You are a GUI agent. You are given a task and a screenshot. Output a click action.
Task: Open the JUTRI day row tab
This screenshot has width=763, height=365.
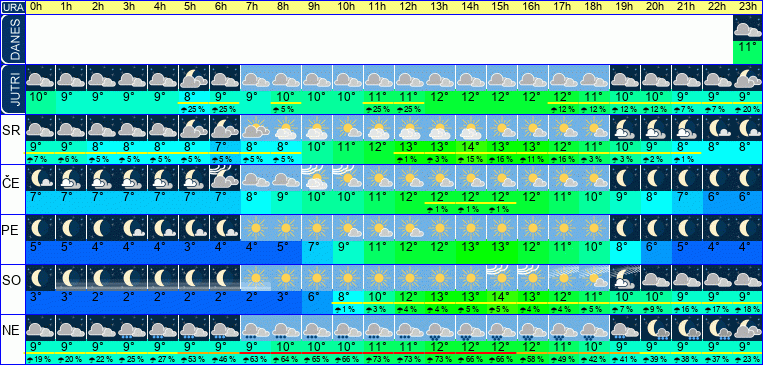coord(13,90)
